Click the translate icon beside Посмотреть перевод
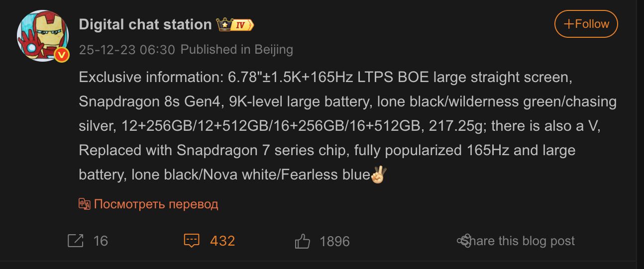Viewport: 644px width, 269px height. [84, 204]
